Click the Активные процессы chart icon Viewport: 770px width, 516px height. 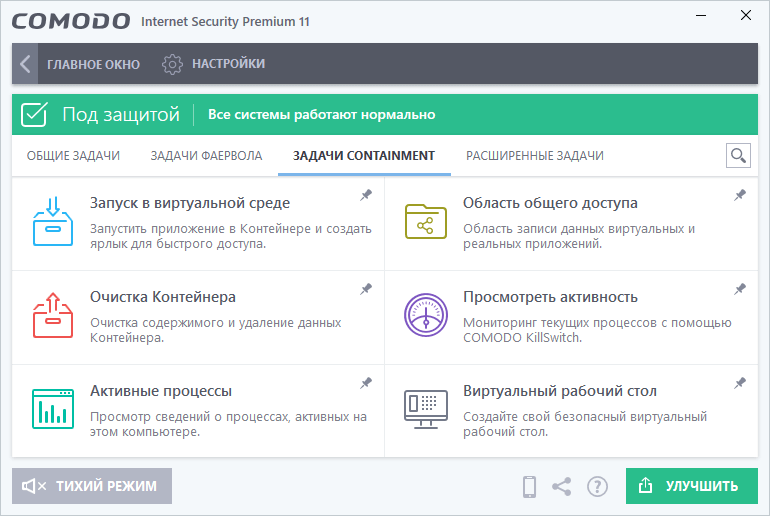point(53,409)
